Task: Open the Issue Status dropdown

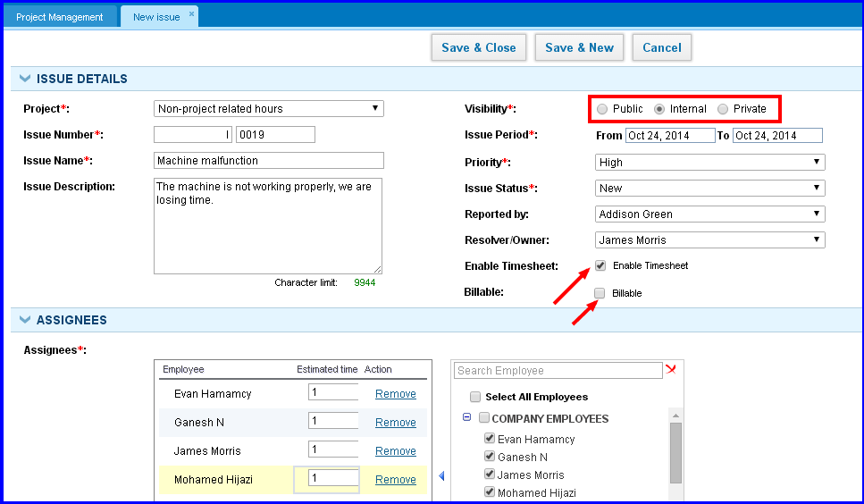Action: (x=709, y=188)
